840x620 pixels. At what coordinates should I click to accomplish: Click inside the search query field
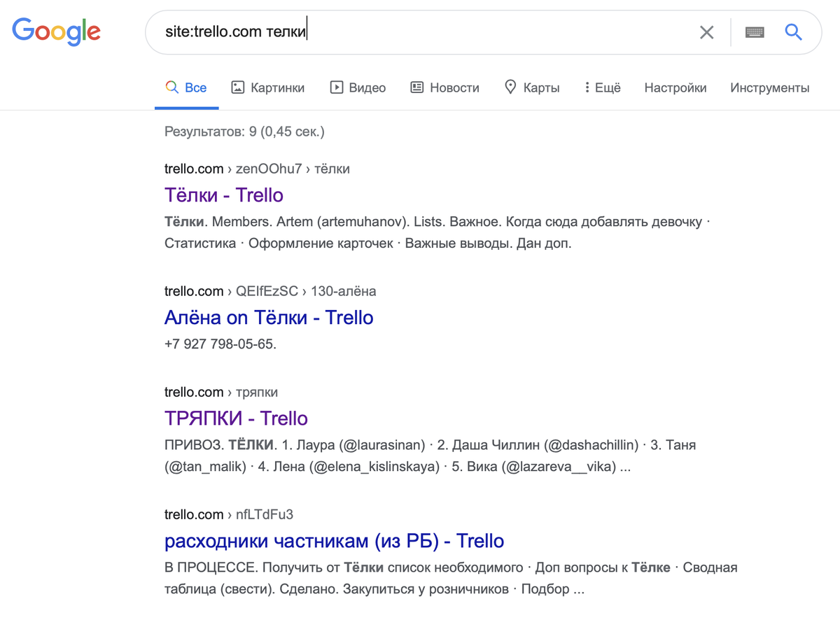coord(420,32)
